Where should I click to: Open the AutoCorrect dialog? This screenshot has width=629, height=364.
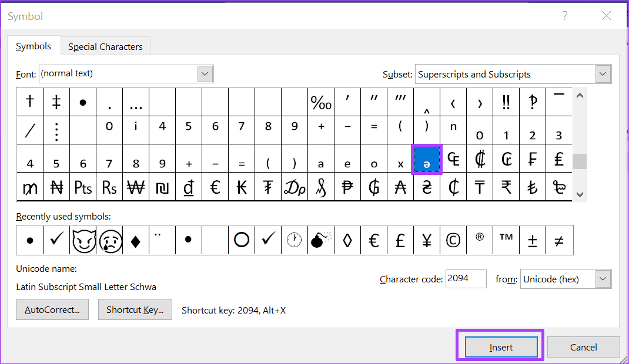[52, 309]
